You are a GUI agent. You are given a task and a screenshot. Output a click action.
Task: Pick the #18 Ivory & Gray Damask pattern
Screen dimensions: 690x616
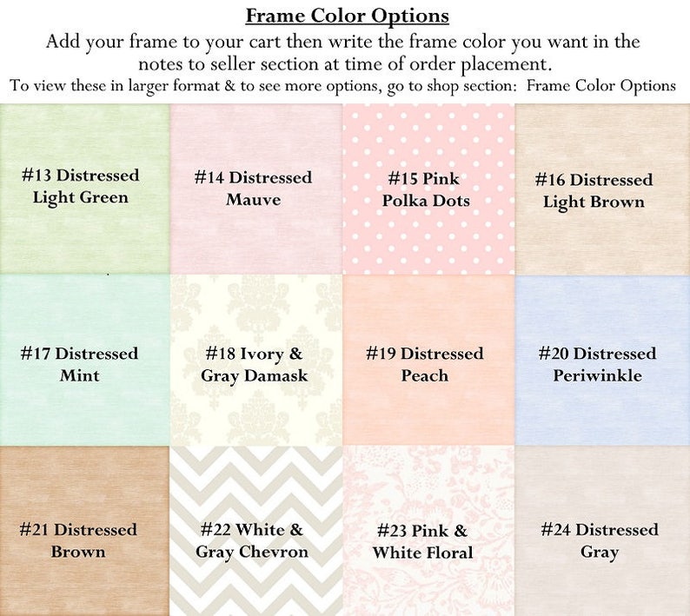tap(256, 360)
